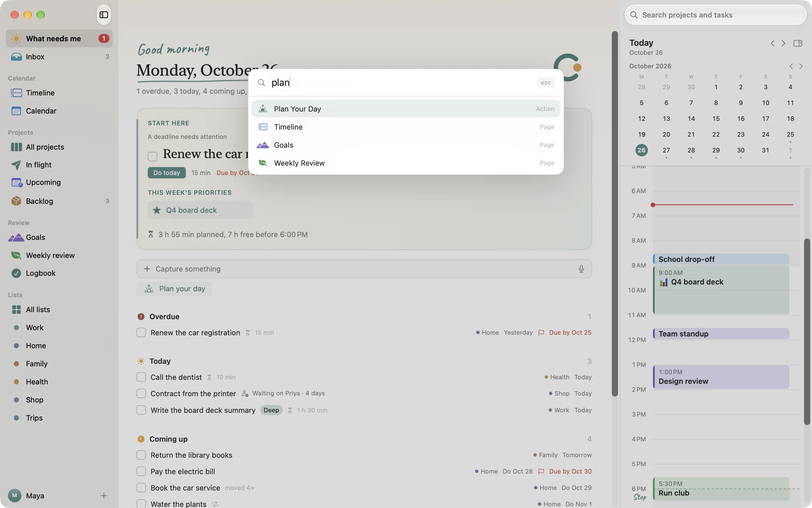Open All lists
Screen dimensions: 812x508
[x=59, y=310]
